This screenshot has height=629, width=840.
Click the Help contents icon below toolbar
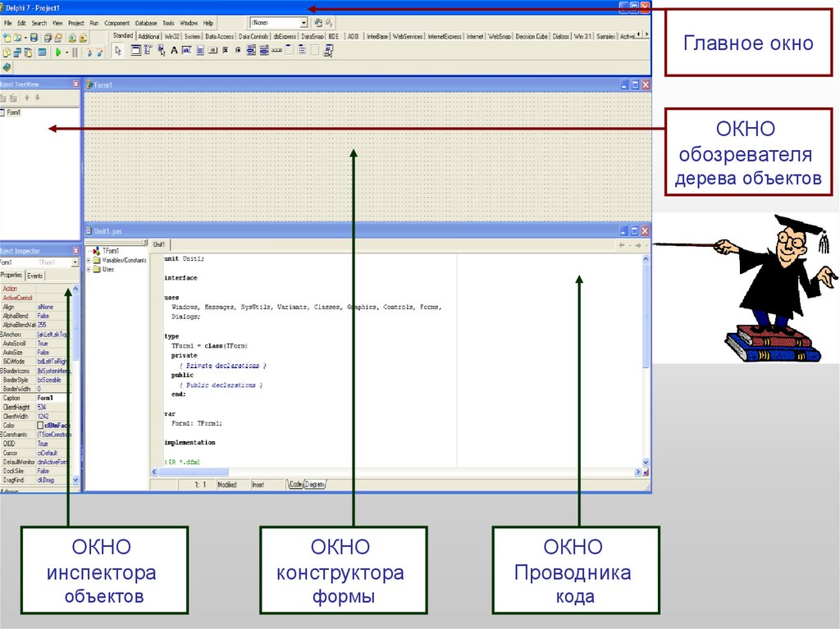[7, 66]
